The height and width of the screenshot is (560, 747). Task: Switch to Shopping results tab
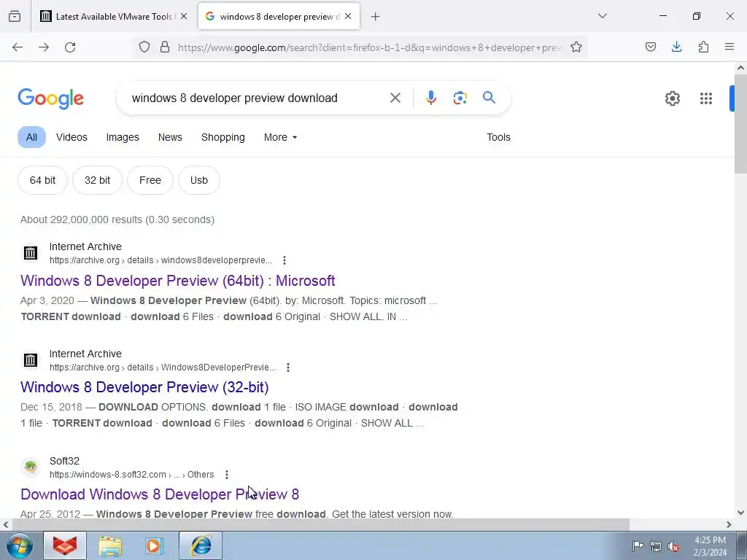[223, 137]
